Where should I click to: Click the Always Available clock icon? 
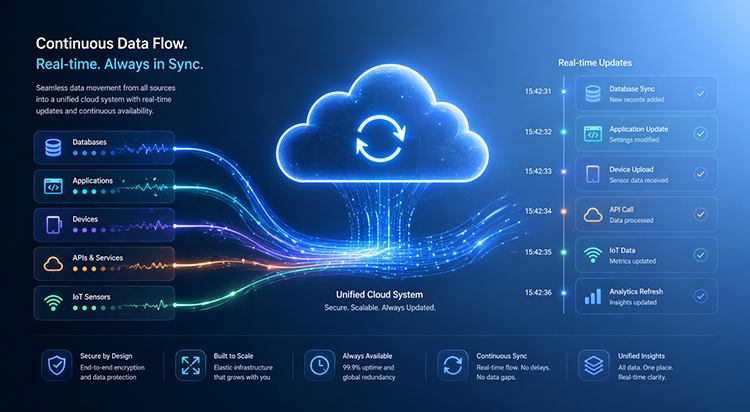(x=320, y=366)
